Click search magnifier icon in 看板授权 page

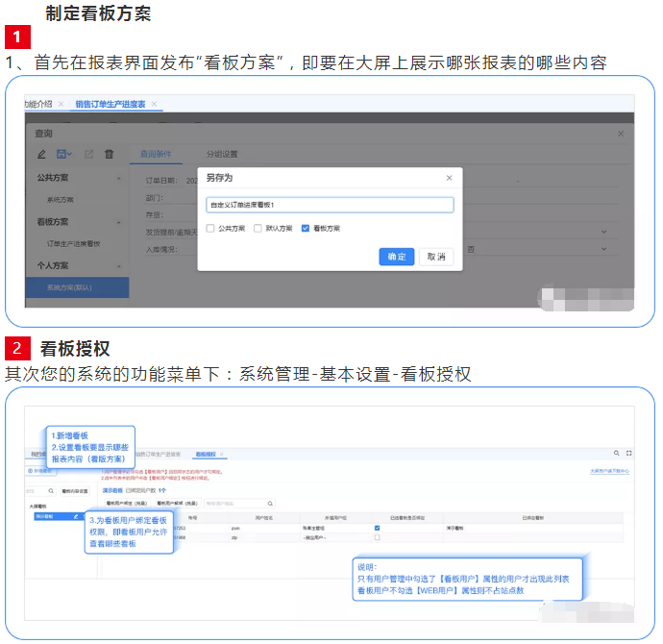point(617,452)
